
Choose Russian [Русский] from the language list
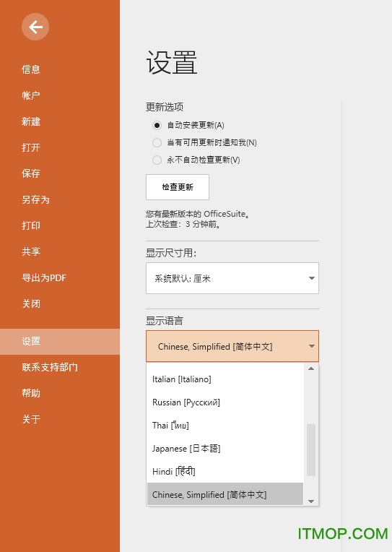coord(225,402)
